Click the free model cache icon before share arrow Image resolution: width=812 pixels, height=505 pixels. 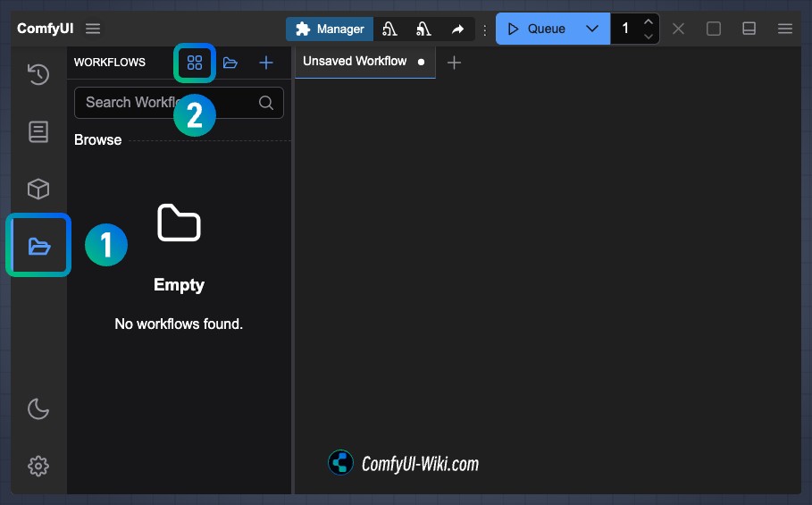coord(423,29)
